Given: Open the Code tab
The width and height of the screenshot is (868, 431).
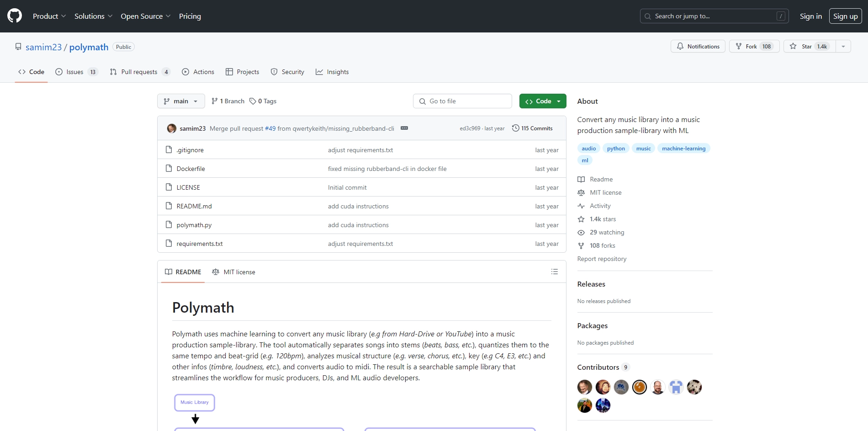Looking at the screenshot, I should (31, 72).
